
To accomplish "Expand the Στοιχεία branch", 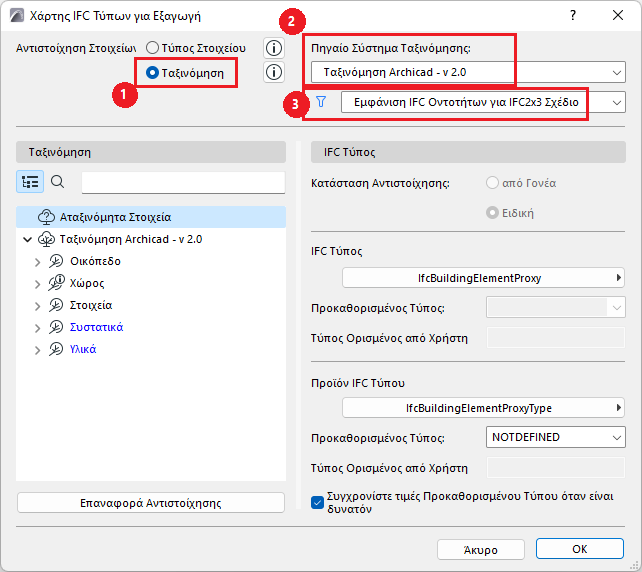I will (38, 306).
